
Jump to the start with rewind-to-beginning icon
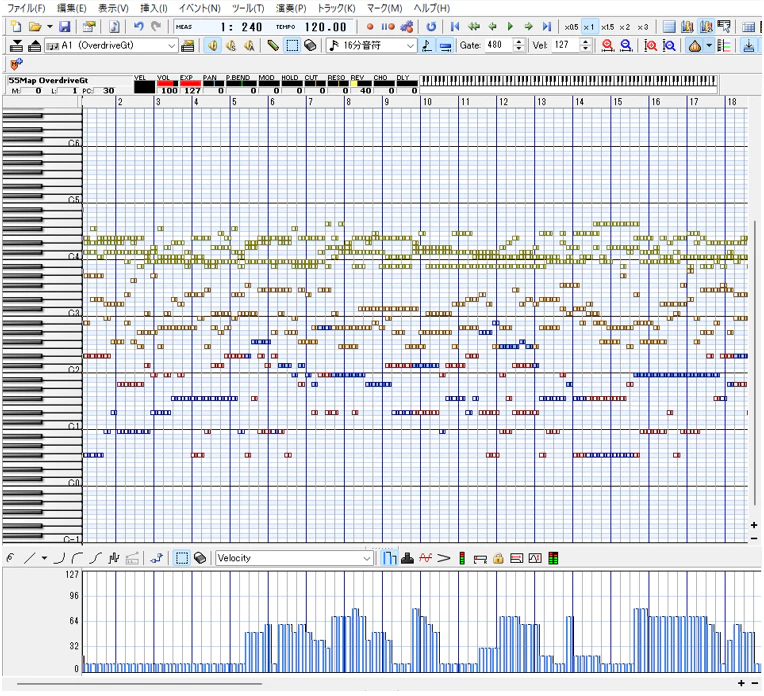[455, 27]
